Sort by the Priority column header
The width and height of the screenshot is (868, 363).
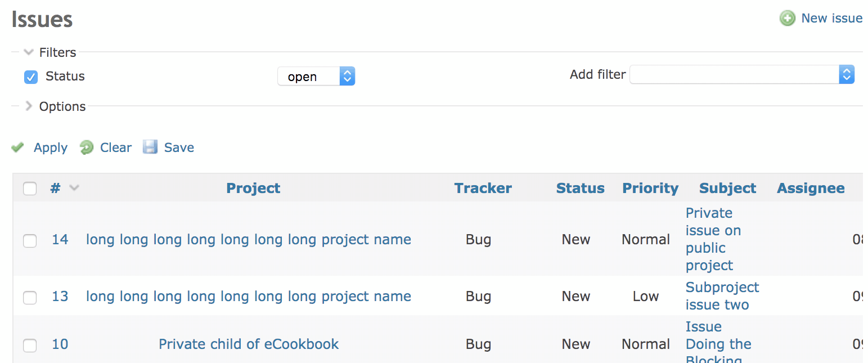pos(650,188)
